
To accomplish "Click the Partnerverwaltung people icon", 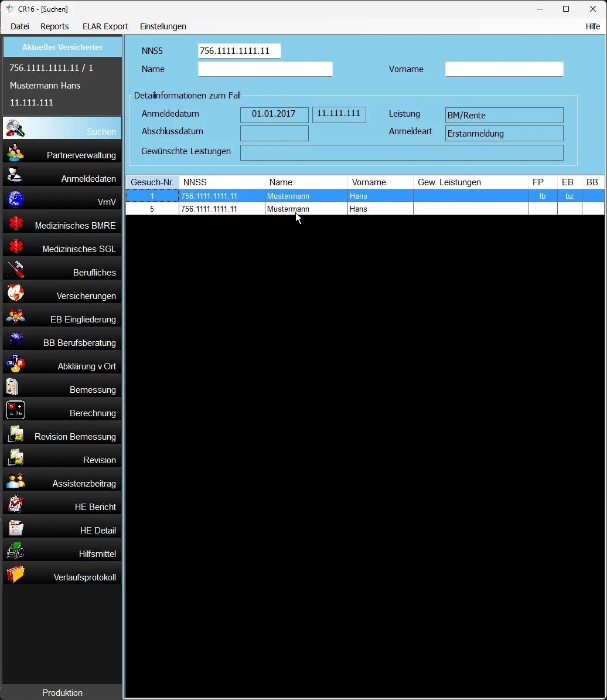I will (x=15, y=152).
